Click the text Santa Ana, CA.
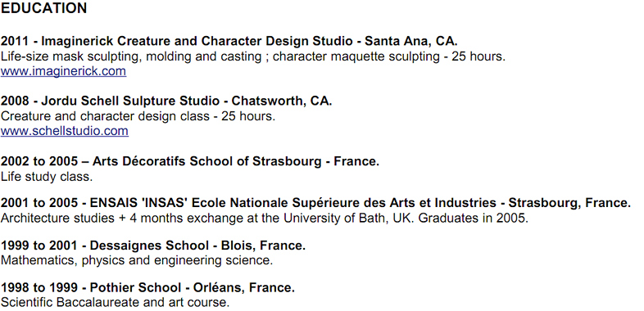644x311 pixels. (x=411, y=41)
